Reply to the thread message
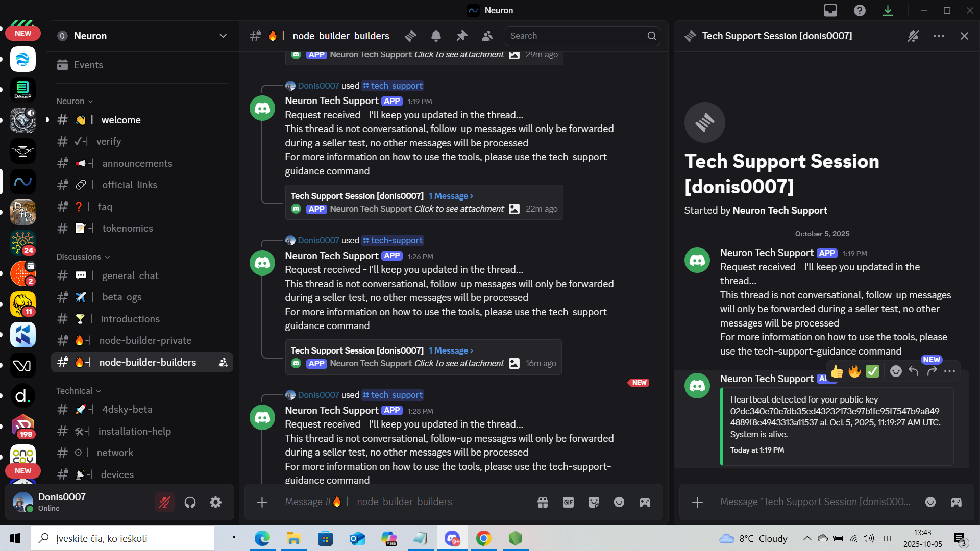The image size is (980, 551). click(914, 371)
